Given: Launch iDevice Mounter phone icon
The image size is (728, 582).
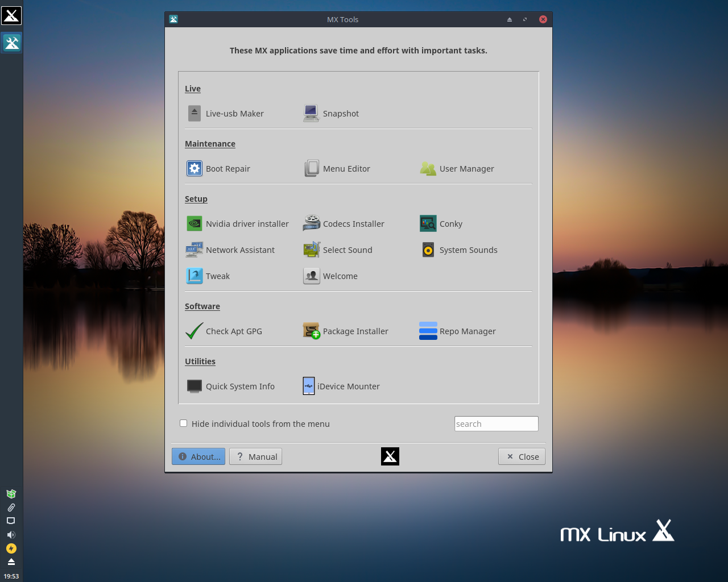Looking at the screenshot, I should tap(309, 386).
